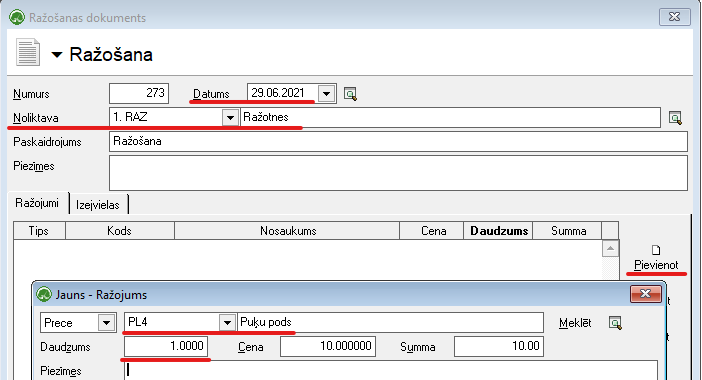Expand the PL4 code dropdown arrow

227,322
